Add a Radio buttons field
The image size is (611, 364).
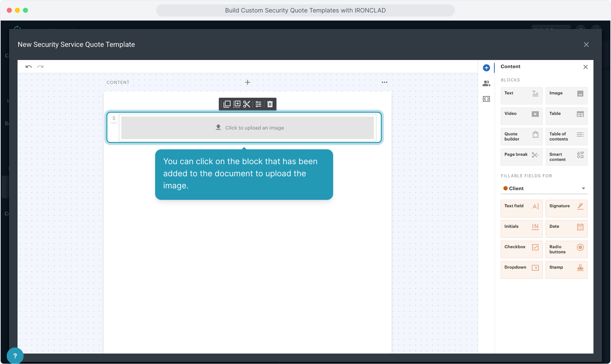coord(566,249)
